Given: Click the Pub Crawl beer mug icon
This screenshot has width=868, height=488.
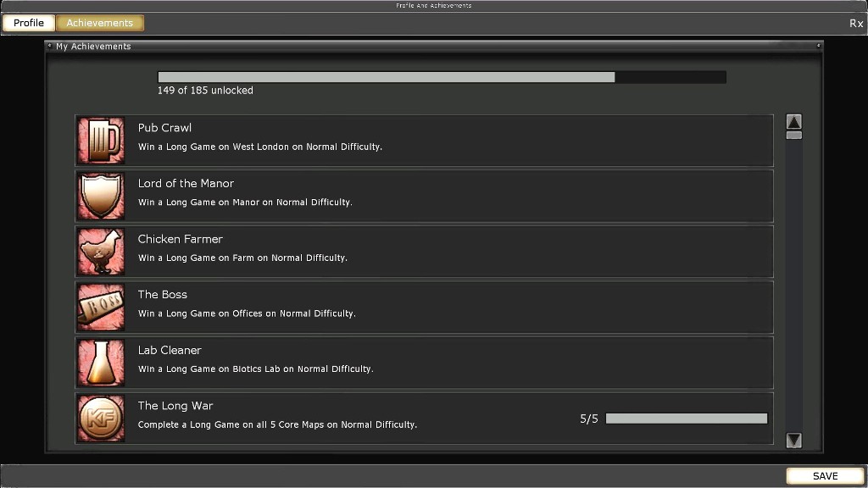Looking at the screenshot, I should pyautogui.click(x=101, y=141).
